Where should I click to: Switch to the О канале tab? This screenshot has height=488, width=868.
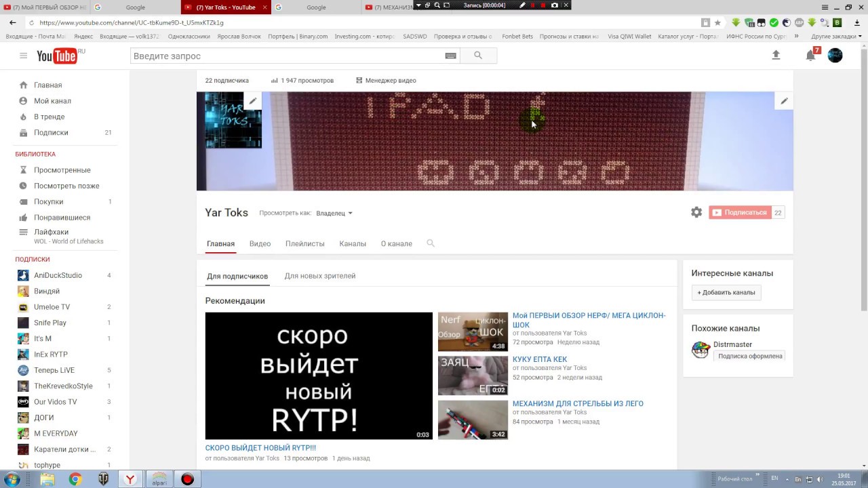[x=396, y=243]
